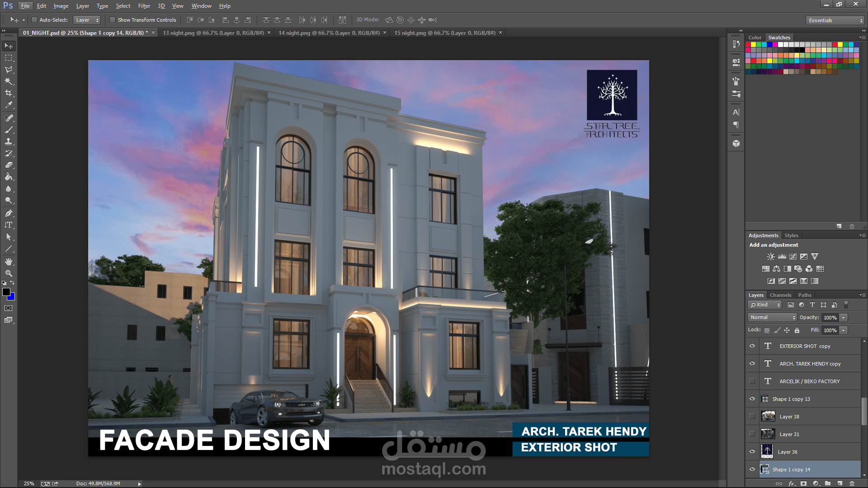Select the Layer 38 thumbnail

[x=768, y=417]
